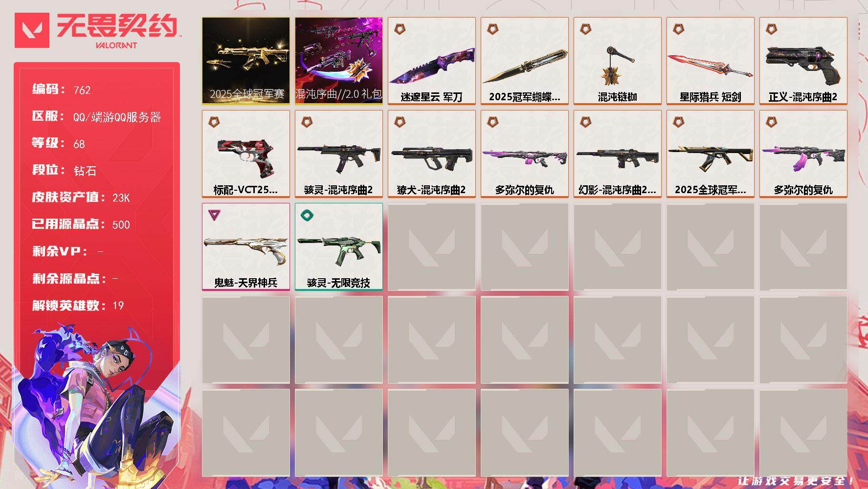868x489 pixels.
Task: Select the 骇灵-混沌序曲2 skin card
Action: (x=339, y=154)
